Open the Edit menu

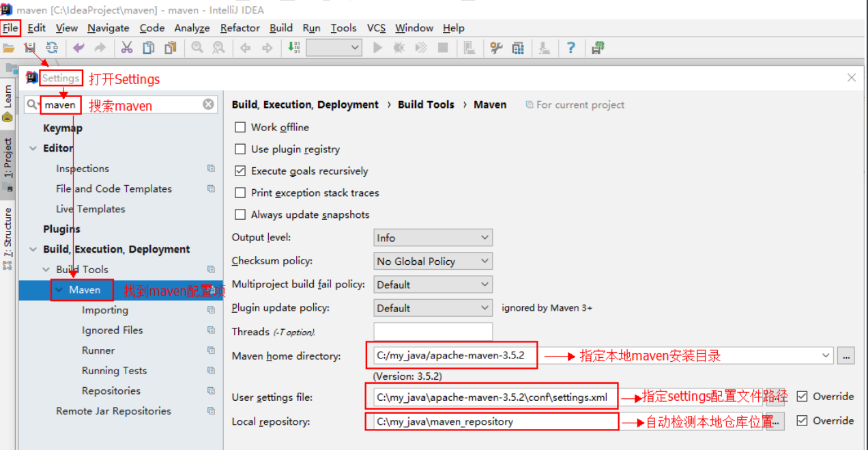pos(37,28)
